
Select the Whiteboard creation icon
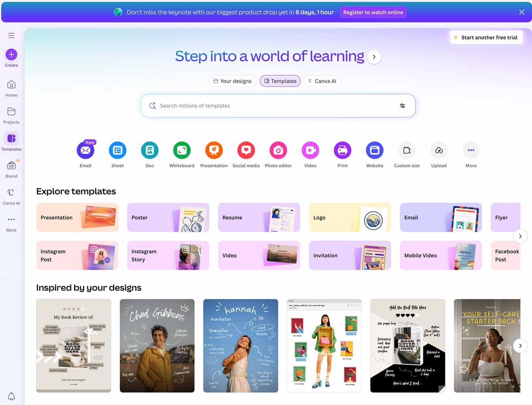pyautogui.click(x=182, y=150)
